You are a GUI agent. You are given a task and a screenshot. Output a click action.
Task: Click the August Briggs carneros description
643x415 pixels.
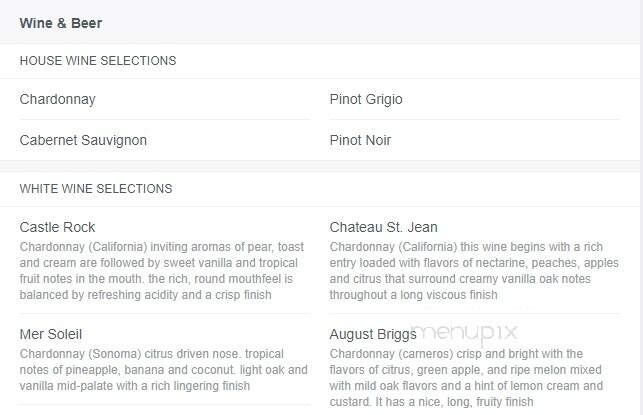coord(466,378)
